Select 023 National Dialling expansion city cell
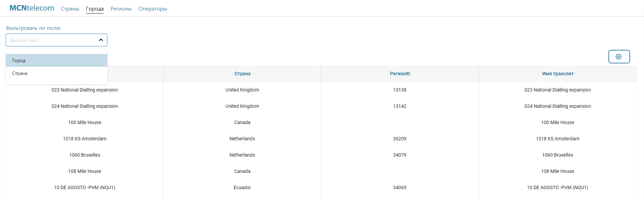Image resolution: width=644 pixels, height=200 pixels. (x=85, y=90)
